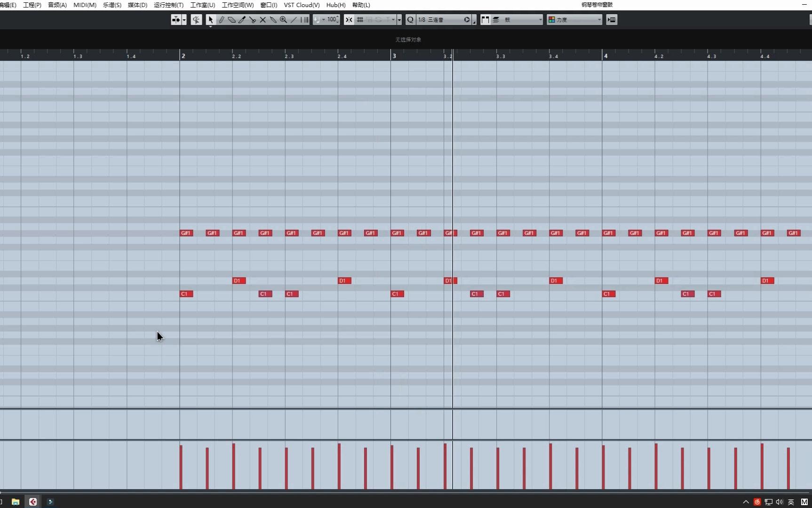The image size is (812, 508).
Task: Open the Hub(H) menu
Action: (336, 5)
